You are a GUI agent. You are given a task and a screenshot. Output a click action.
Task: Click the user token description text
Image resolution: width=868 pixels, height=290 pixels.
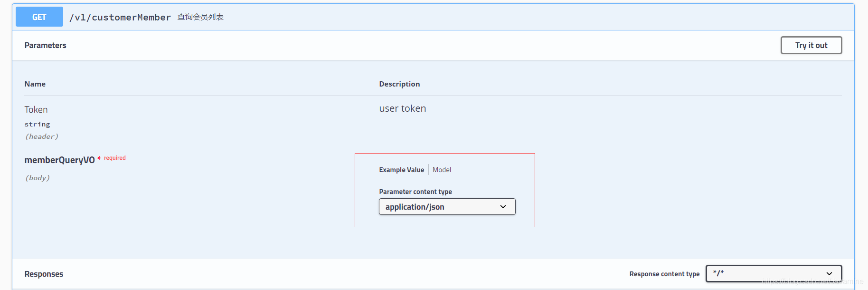tap(402, 108)
